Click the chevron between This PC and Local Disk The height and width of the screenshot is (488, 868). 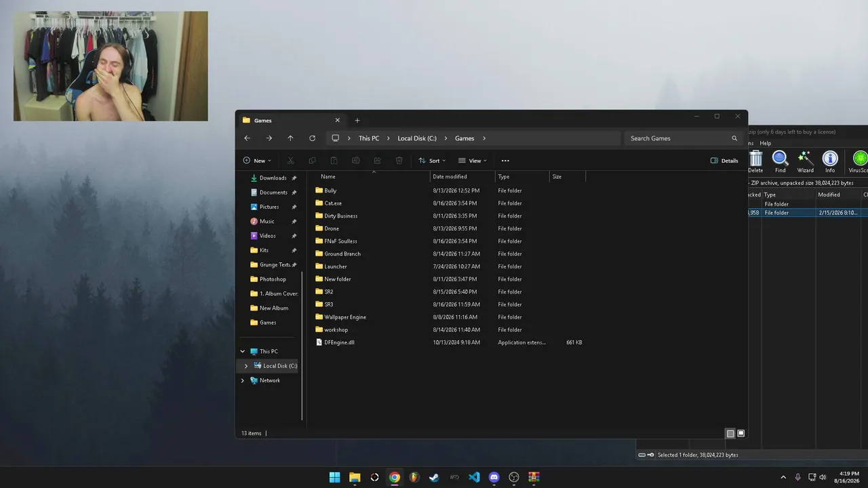388,138
